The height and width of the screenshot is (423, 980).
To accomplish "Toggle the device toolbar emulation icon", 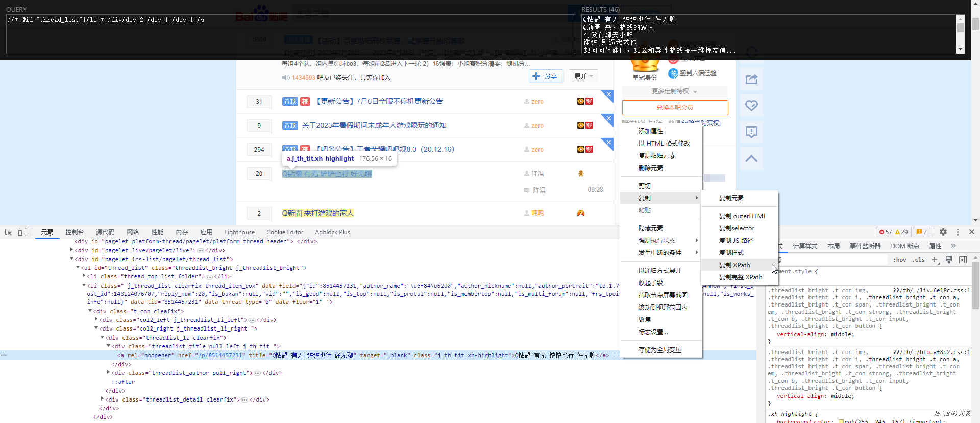I will [x=22, y=232].
